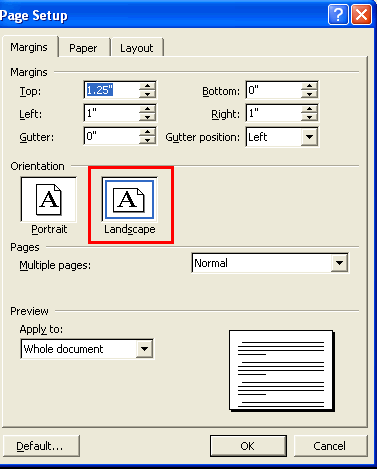The image size is (377, 469).
Task: Decrease the Gutter value
Action: pos(147,140)
